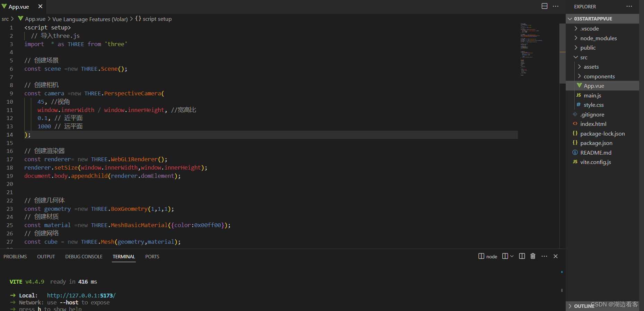The height and width of the screenshot is (311, 644).
Task: Expand the node_modules folder
Action: 598,38
